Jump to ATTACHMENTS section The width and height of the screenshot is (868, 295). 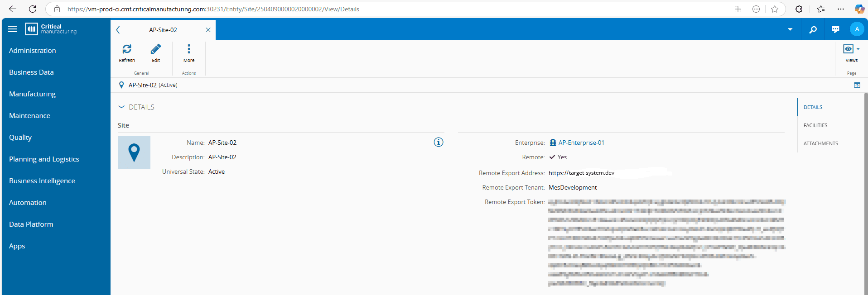point(821,143)
